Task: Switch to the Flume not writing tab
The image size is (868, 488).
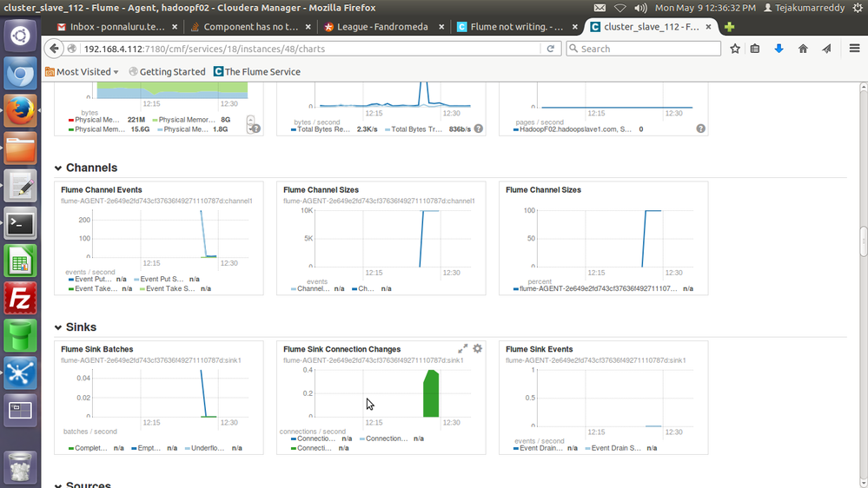Action: point(511,27)
